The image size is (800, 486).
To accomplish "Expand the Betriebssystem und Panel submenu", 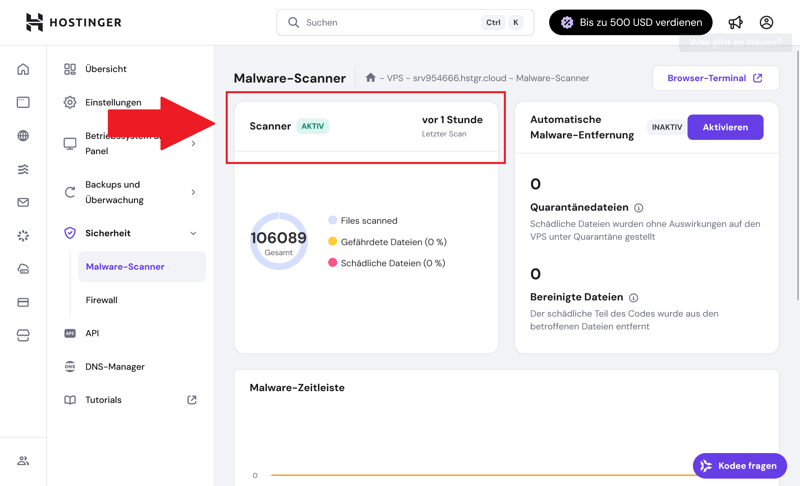I will point(193,144).
